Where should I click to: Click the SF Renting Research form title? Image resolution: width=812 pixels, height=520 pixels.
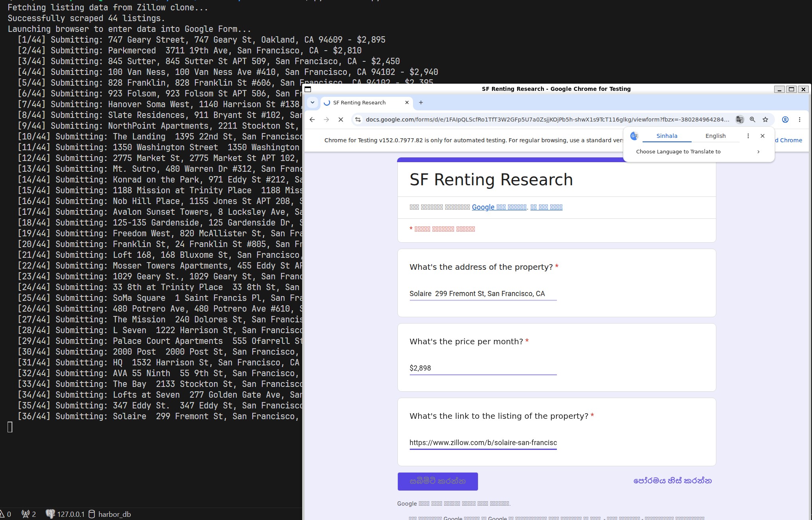491,180
